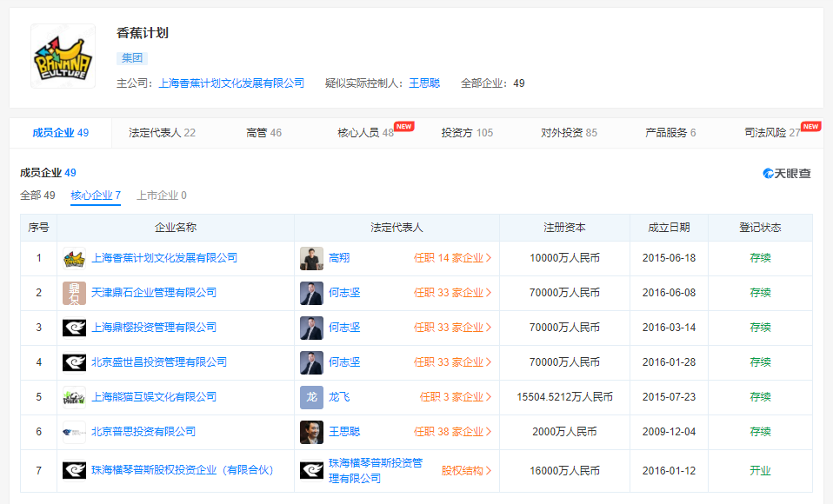Click logo of 上海香蕉计划文化发展有限公司 in table
The image size is (833, 504).
75,259
